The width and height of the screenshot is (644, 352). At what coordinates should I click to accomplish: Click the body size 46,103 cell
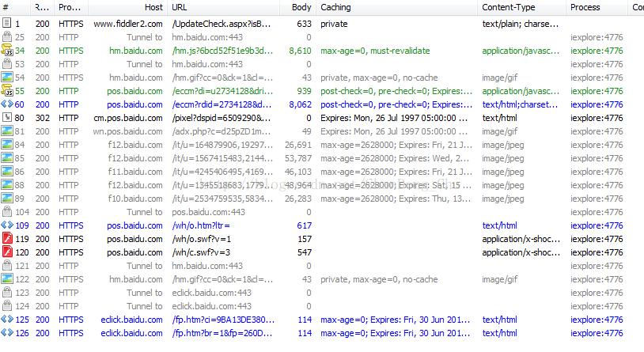click(x=298, y=172)
